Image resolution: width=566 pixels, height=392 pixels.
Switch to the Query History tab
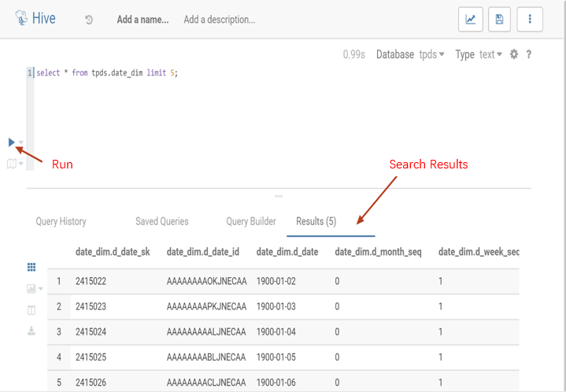61,221
